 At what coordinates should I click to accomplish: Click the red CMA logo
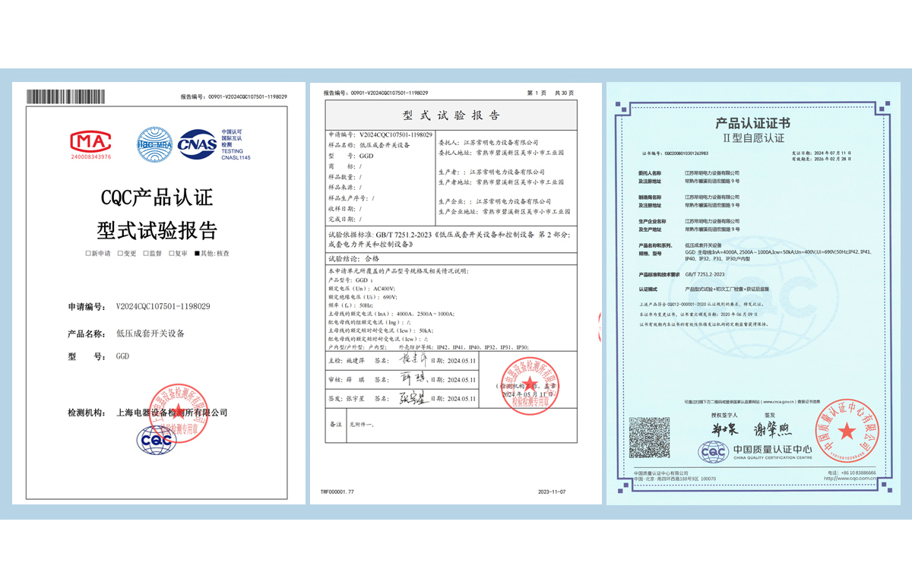91,141
